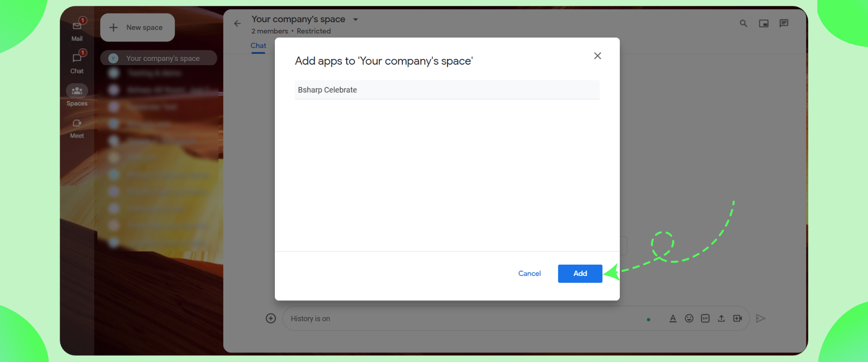Click the upload file icon
The image size is (868, 362).
point(722,319)
